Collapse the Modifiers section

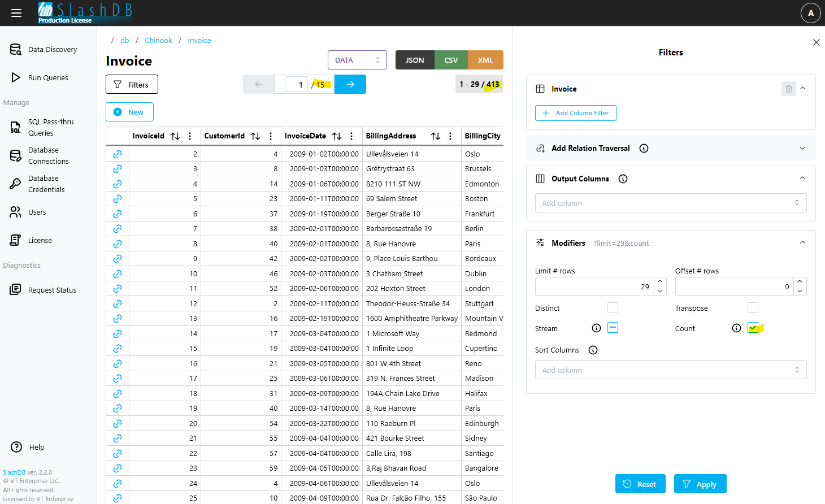pos(803,242)
